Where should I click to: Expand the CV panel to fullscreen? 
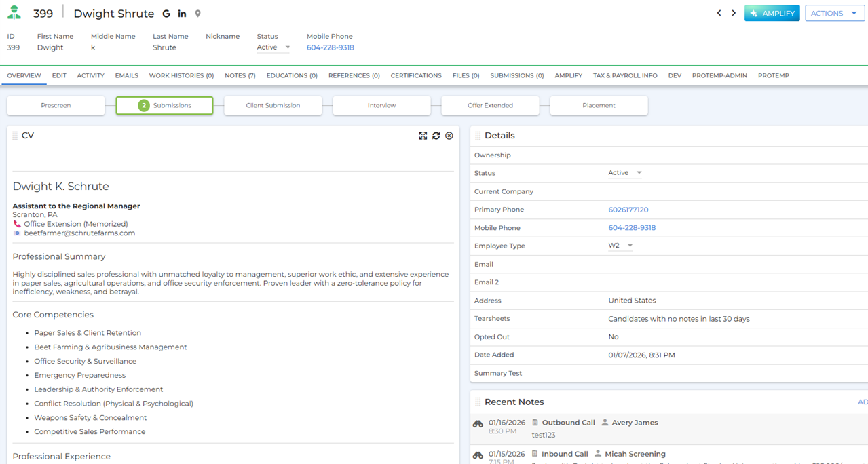423,136
